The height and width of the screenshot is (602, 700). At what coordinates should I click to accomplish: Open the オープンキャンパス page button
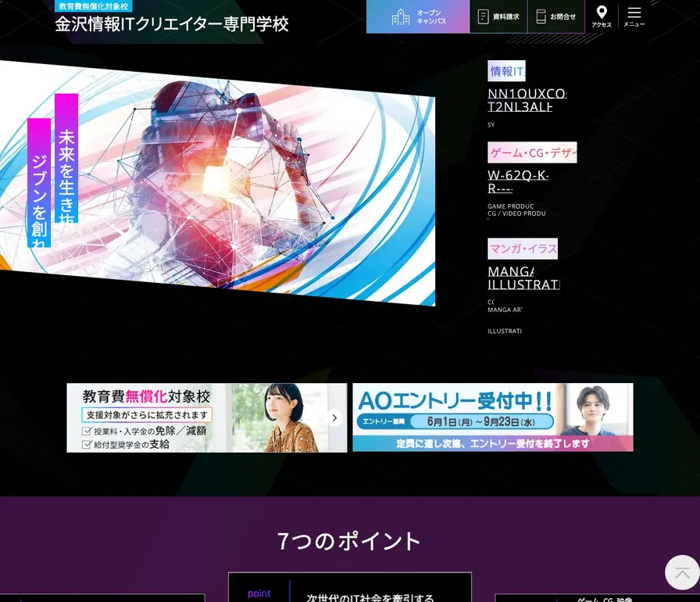[418, 16]
